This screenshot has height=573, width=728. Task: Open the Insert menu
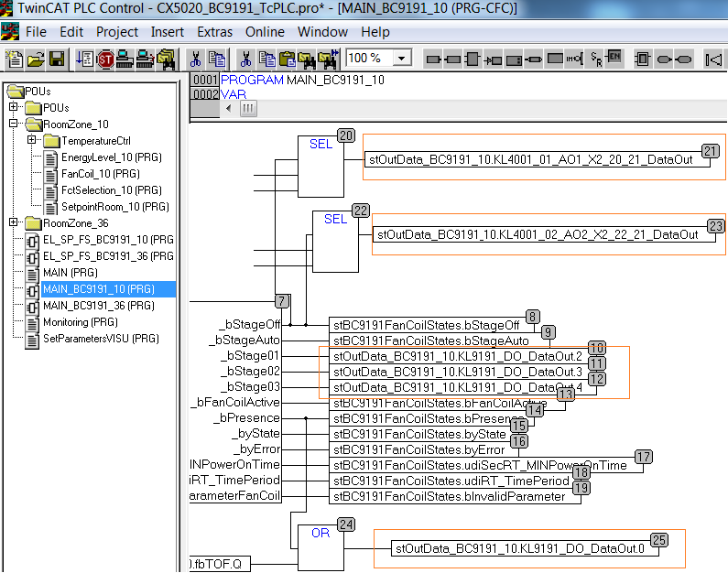pyautogui.click(x=168, y=32)
